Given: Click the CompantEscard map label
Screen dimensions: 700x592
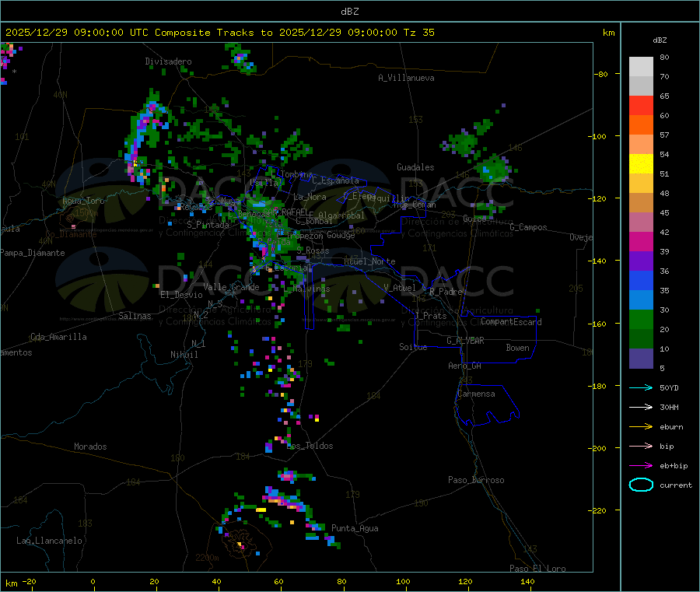Looking at the screenshot, I should point(511,322).
